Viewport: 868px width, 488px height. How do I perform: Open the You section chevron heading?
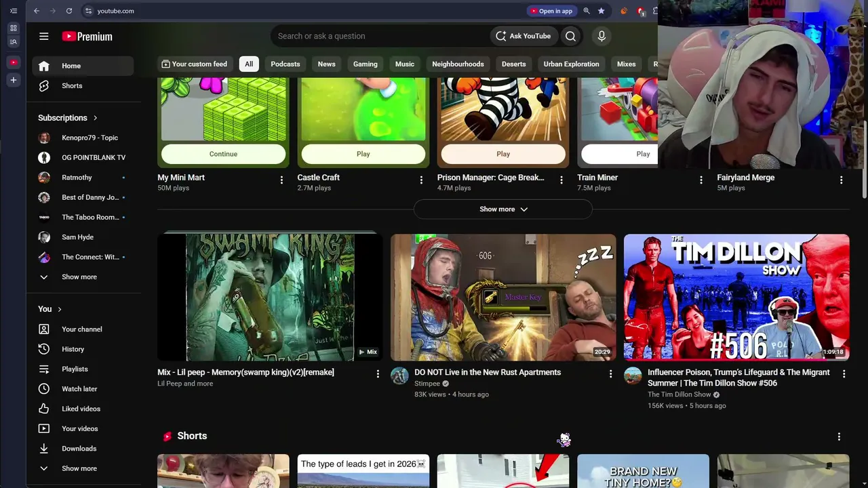(50, 309)
